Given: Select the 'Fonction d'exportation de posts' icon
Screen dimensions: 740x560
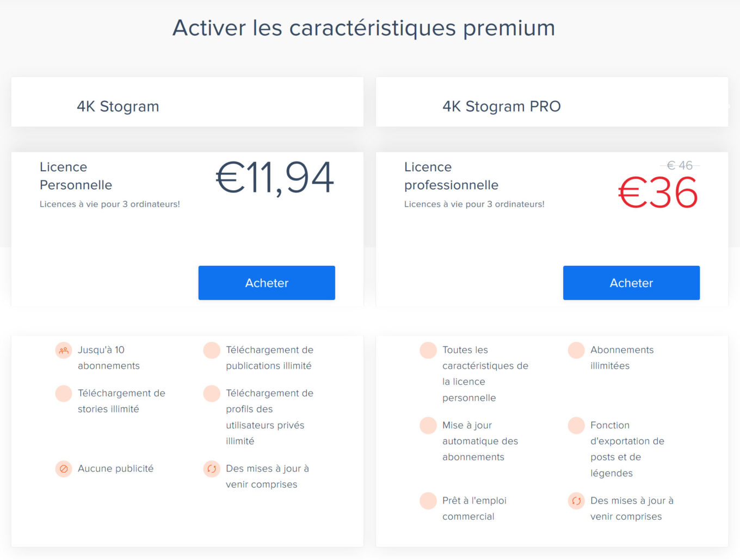Looking at the screenshot, I should (576, 425).
